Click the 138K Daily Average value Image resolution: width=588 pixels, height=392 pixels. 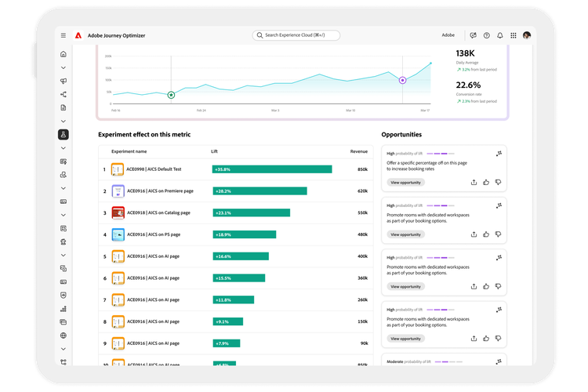(x=466, y=53)
